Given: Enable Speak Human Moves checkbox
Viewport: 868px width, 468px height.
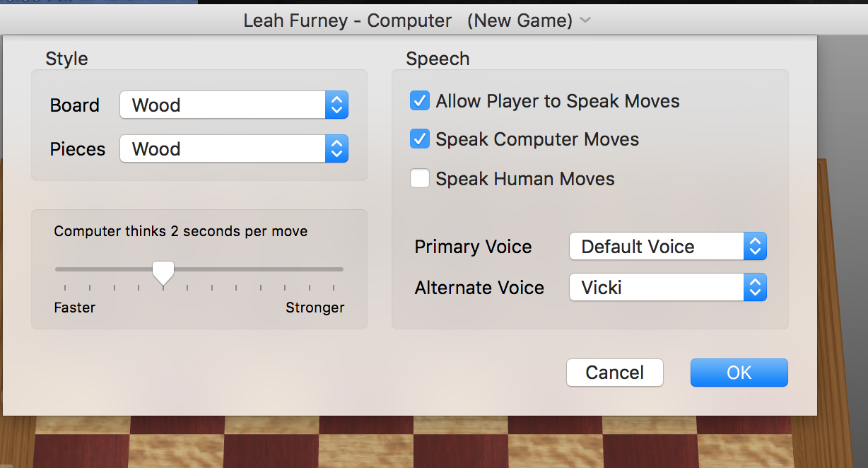Looking at the screenshot, I should click(420, 179).
